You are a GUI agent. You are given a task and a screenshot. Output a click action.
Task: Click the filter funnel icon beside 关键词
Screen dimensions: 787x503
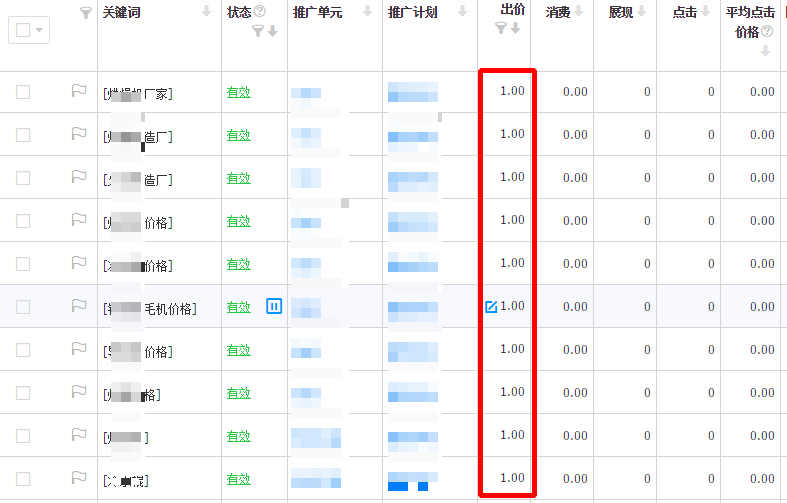pos(85,12)
